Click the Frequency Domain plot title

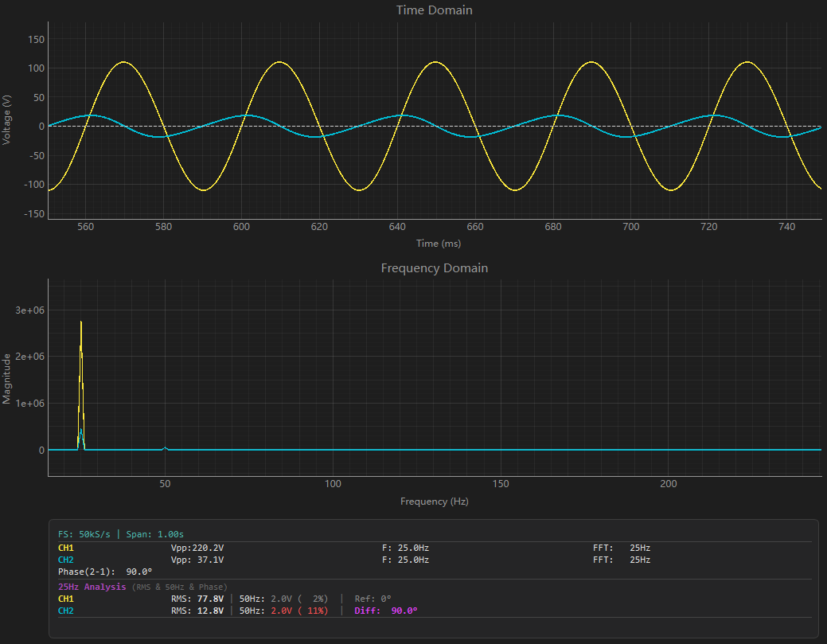[434, 268]
